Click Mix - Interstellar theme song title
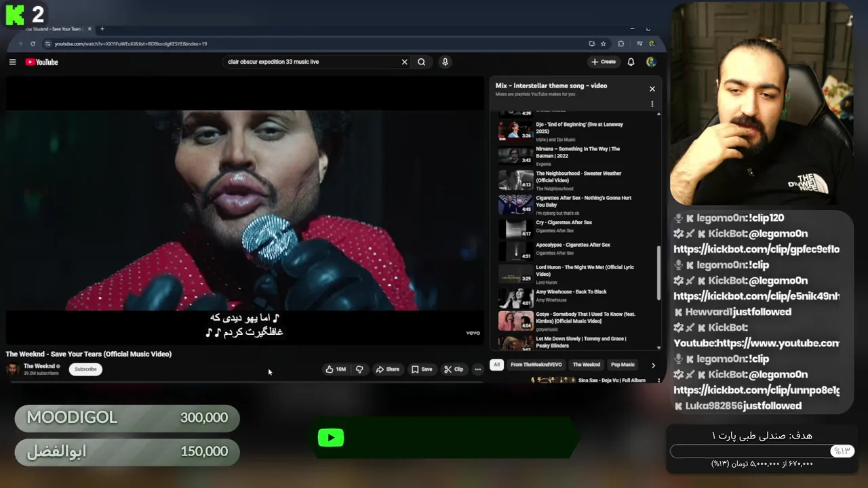868x488 pixels. pyautogui.click(x=551, y=85)
